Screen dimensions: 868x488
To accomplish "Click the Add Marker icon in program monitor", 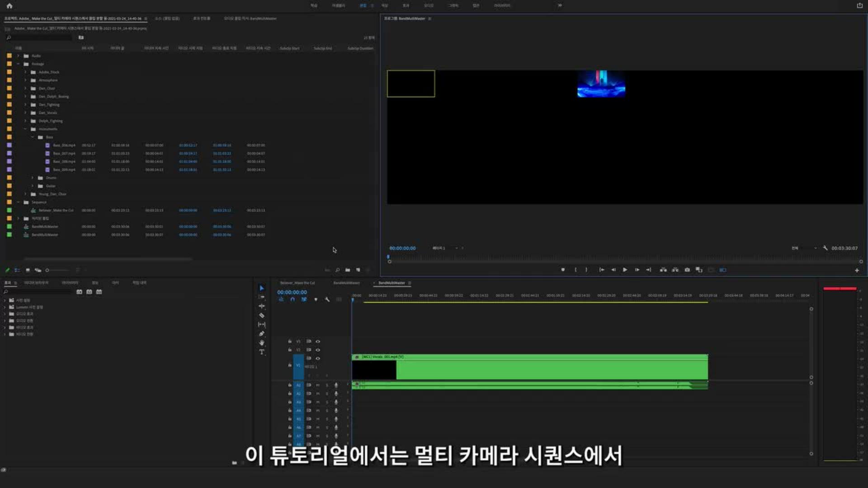I will point(563,270).
